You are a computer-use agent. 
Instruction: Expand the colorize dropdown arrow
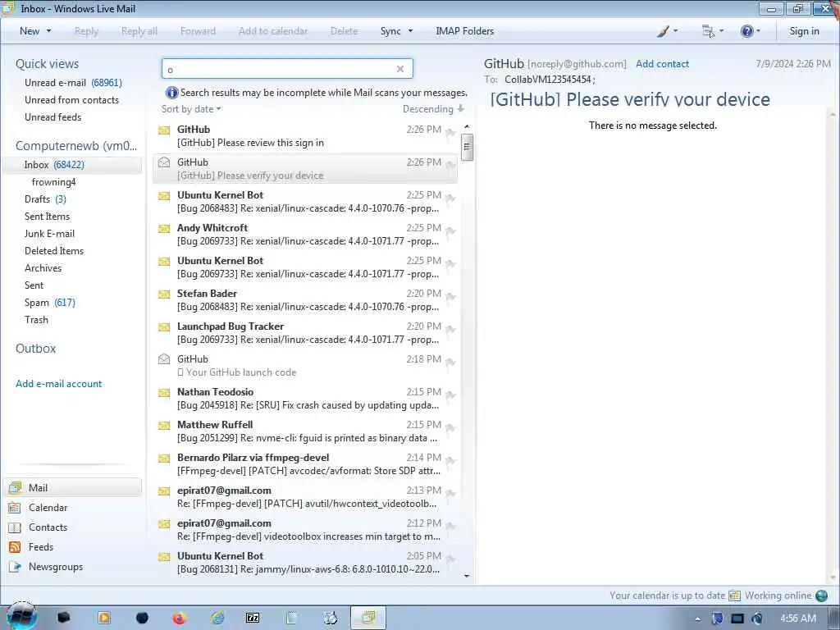[675, 31]
